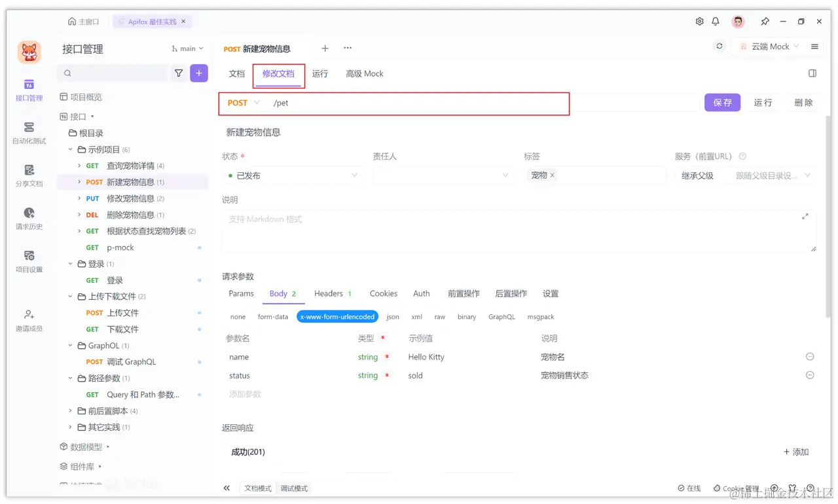The height and width of the screenshot is (504, 838).
Task: Open the search filter funnel icon
Action: (x=178, y=73)
